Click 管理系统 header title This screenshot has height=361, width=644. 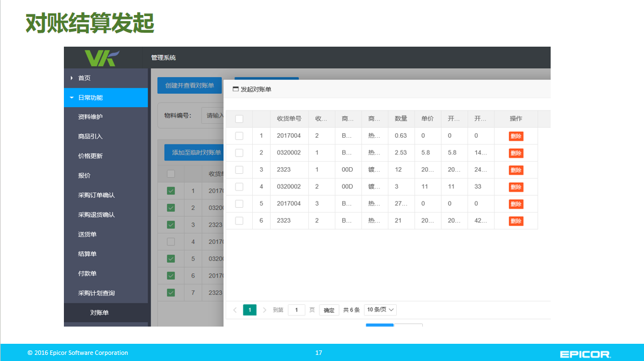[x=163, y=58]
